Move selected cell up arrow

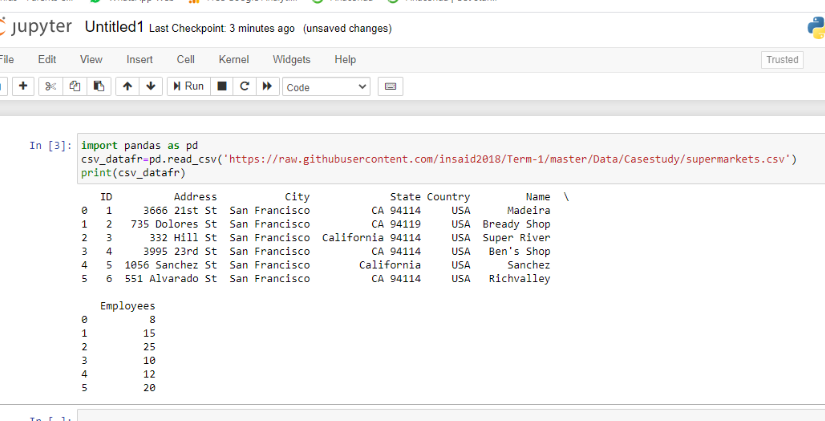click(x=127, y=86)
